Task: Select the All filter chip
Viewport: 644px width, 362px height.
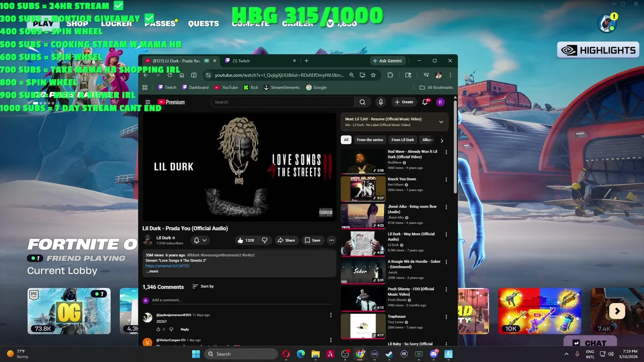Action: coord(346,140)
